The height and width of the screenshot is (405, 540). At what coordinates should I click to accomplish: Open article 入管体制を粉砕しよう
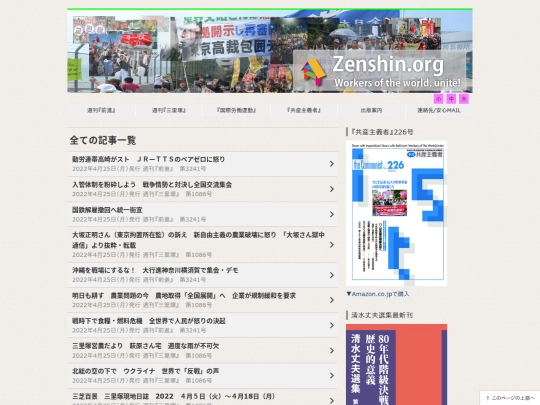[x=202, y=189]
